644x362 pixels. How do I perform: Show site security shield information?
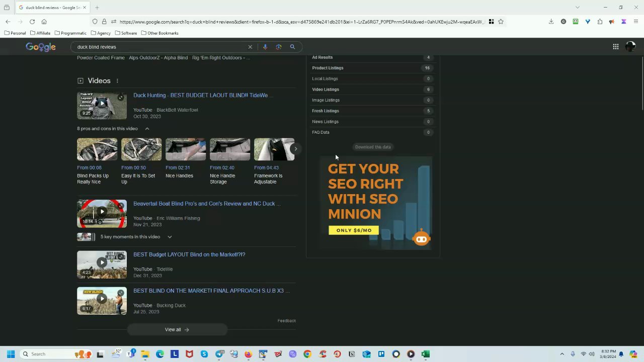pos(95,22)
